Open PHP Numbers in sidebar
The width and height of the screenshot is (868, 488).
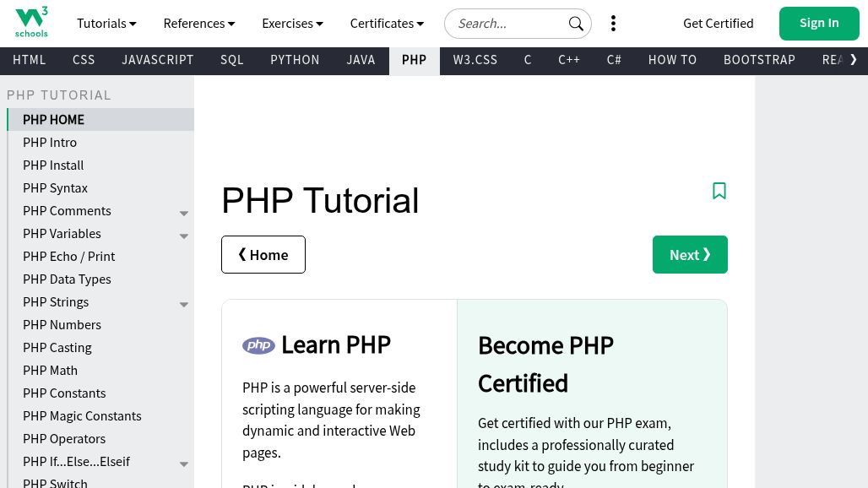(x=100, y=325)
